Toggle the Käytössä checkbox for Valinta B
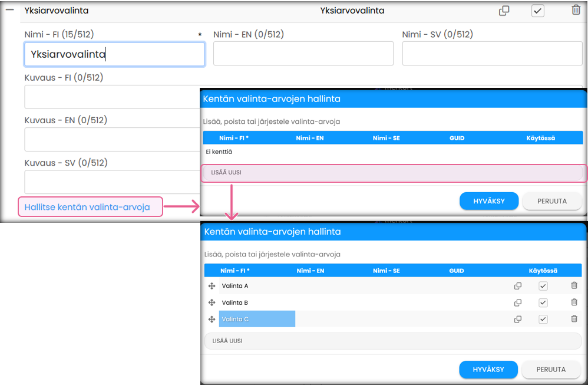Viewport: 588px width, 385px height. pos(543,302)
